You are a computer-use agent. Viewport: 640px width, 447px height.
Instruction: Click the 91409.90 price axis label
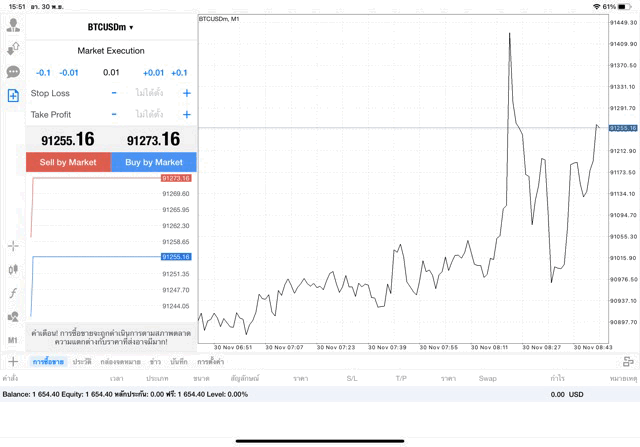pos(623,44)
